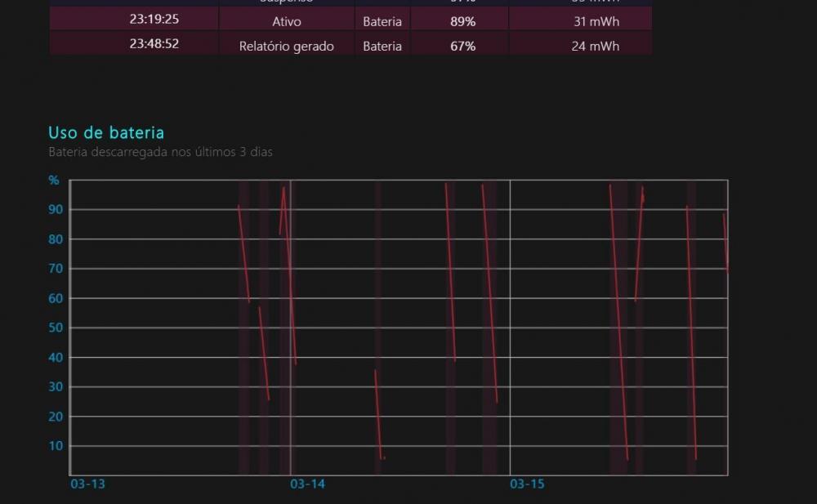The image size is (817, 504).
Task: Click the % symbol on the chart axis
Action: [54, 181]
